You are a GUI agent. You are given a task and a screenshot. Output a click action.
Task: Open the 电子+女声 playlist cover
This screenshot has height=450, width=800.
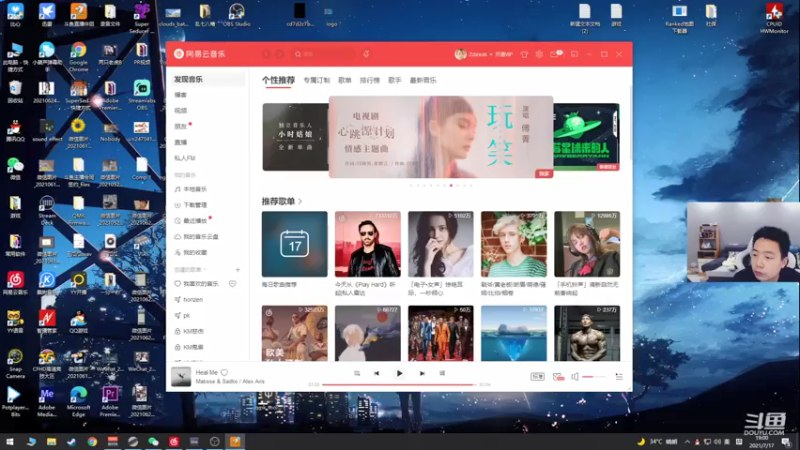(441, 244)
